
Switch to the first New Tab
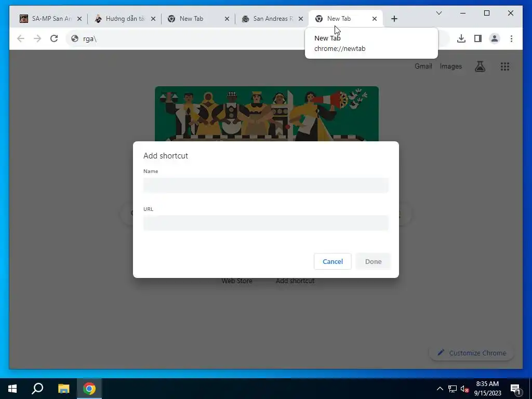[198, 19]
